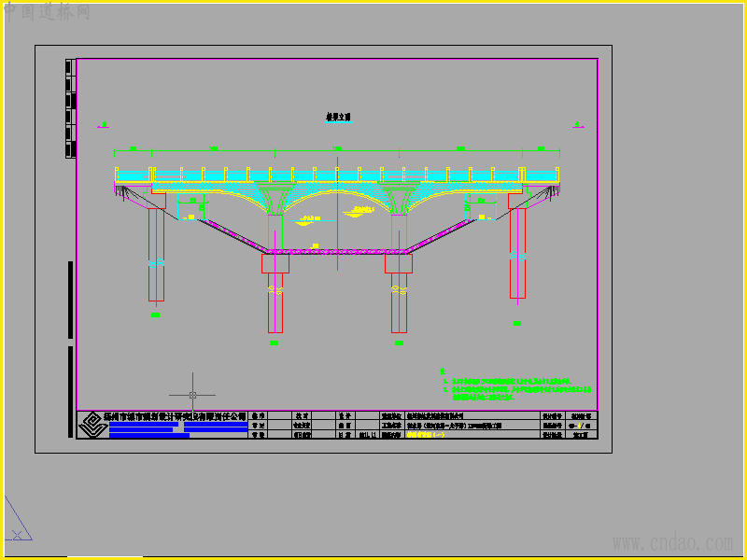Select the yellow drawing name in title block

(426, 434)
